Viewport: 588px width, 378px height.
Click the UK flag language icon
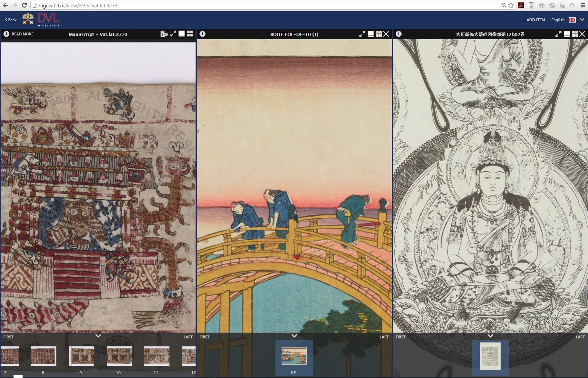[x=572, y=20]
